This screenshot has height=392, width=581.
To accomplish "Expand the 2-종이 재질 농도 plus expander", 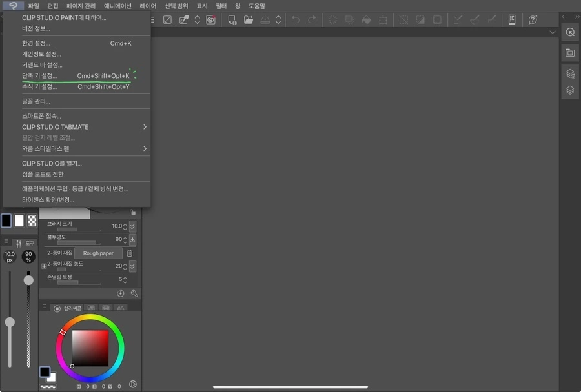I will point(44,266).
